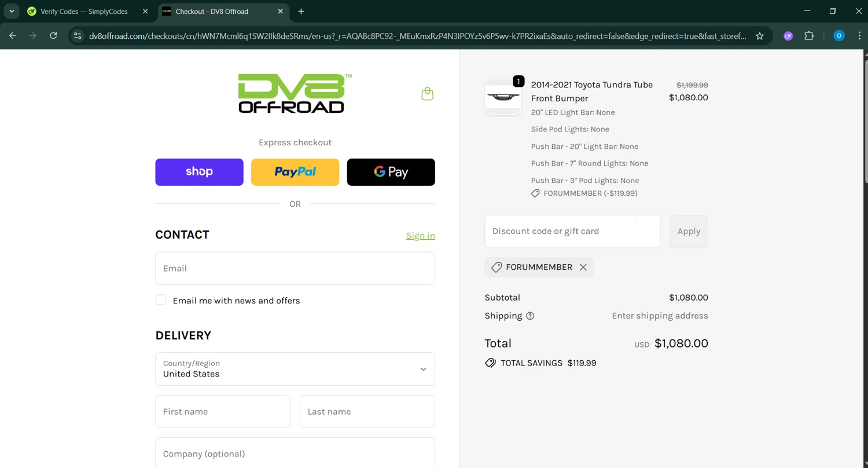868x468 pixels.
Task: Open a new browser tab
Action: tap(301, 11)
